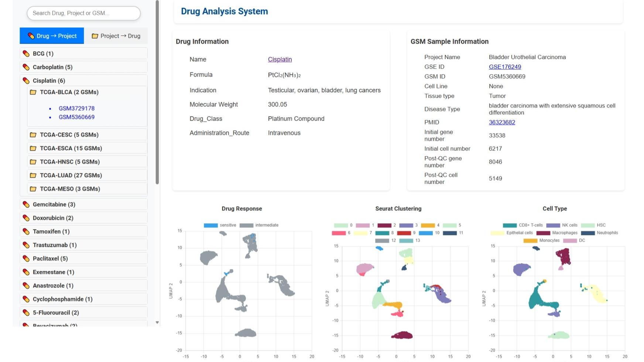This screenshot has width=644, height=362.
Task: Select the Drug → Project tab
Action: point(52,36)
